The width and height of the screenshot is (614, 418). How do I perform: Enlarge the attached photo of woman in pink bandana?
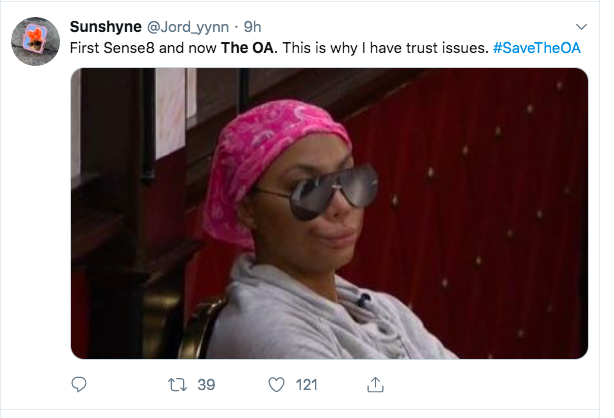[329, 213]
